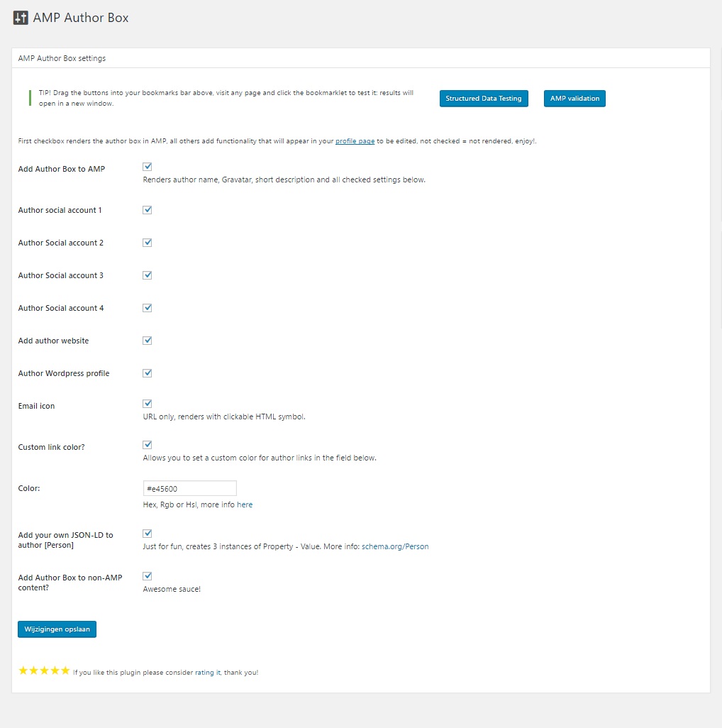Click the Structured Data Testing button
Screen dimensions: 722x728
[x=484, y=99]
